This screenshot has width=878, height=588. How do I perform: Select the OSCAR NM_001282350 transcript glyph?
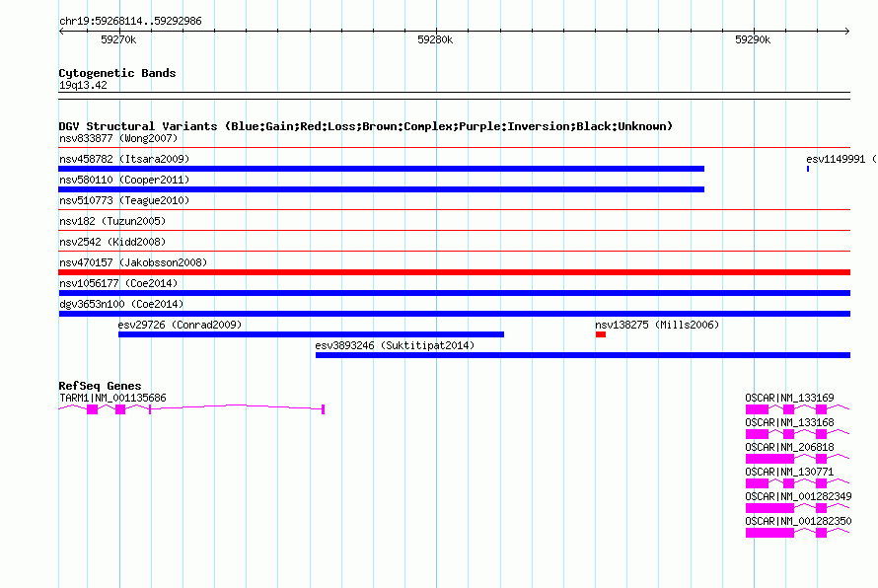[797, 533]
